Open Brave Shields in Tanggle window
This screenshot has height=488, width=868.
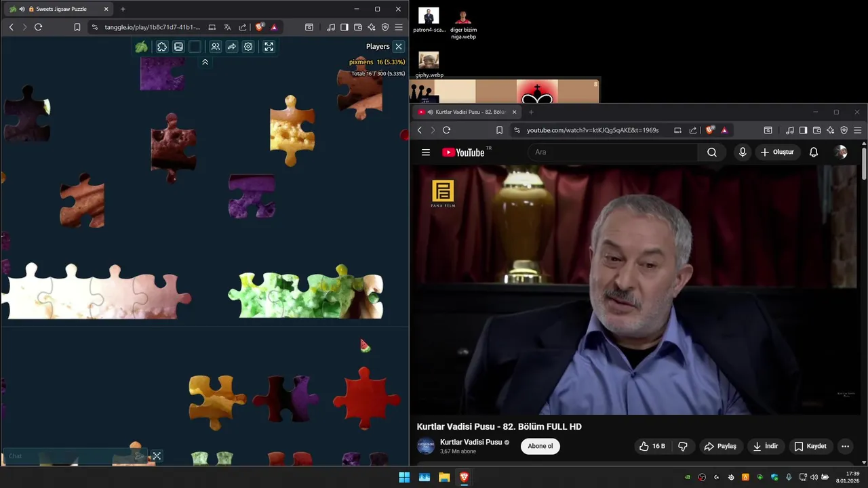pos(260,27)
